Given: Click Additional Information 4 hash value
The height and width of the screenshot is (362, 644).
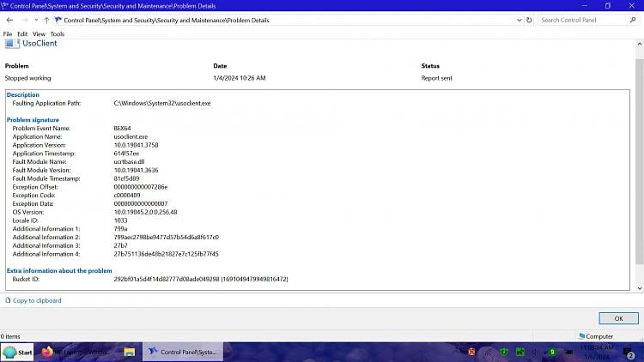Looking at the screenshot, I should [x=167, y=254].
